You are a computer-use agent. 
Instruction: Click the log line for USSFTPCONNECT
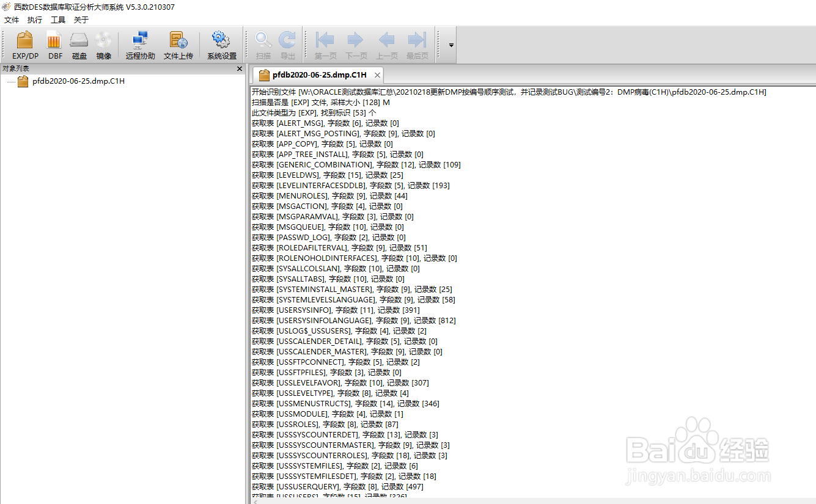click(336, 362)
